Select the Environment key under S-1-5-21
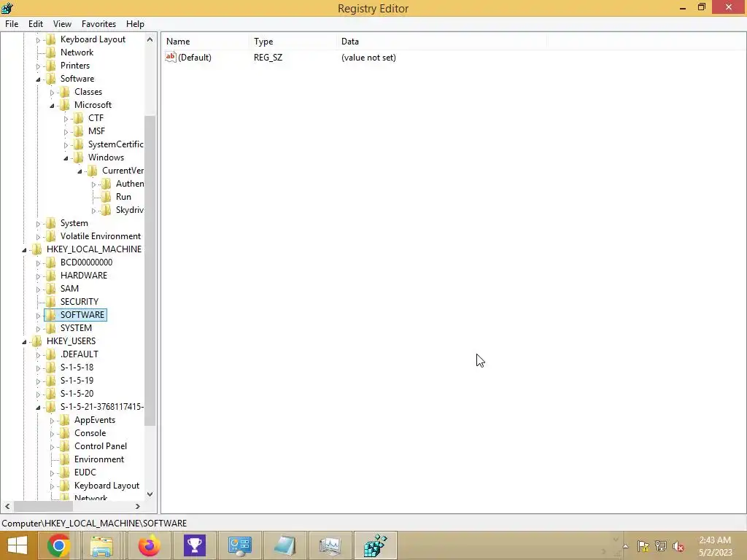Screen dimensions: 747x560 [x=99, y=459]
